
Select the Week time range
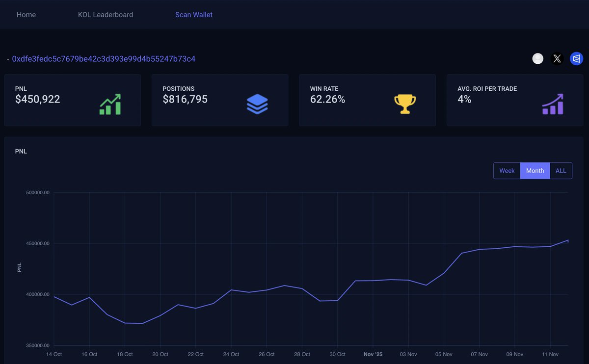507,170
